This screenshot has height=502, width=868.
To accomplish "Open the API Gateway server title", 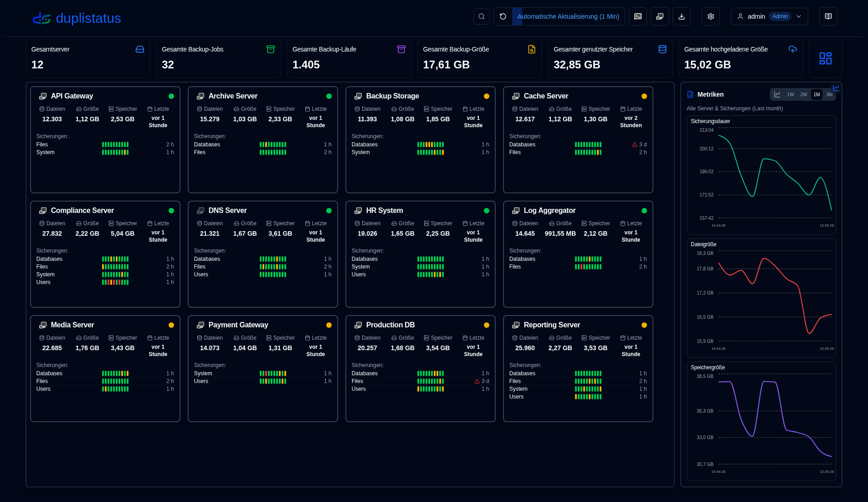I will pos(72,96).
